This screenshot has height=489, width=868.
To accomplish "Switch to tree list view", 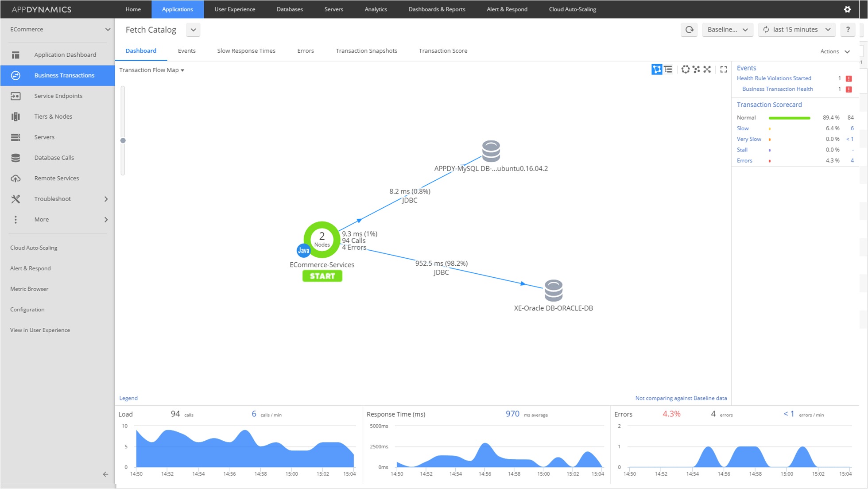I will pos(668,70).
